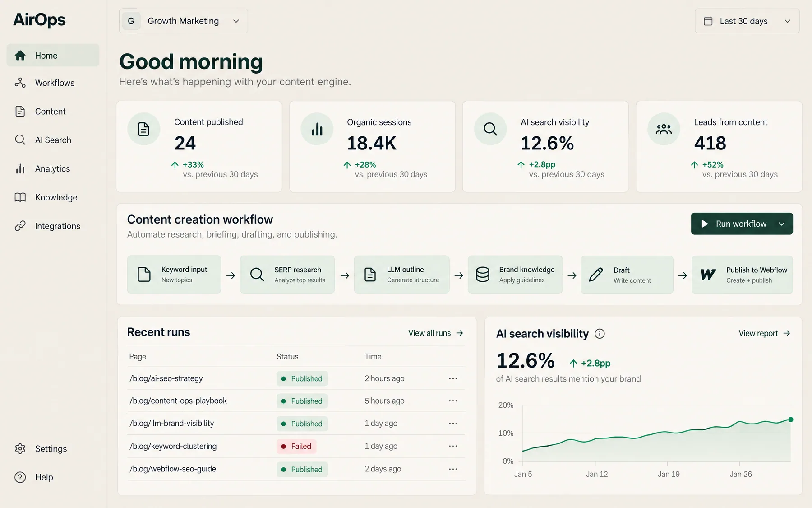Click the Integrations link icon
Viewport: 812px width, 508px height.
20,226
